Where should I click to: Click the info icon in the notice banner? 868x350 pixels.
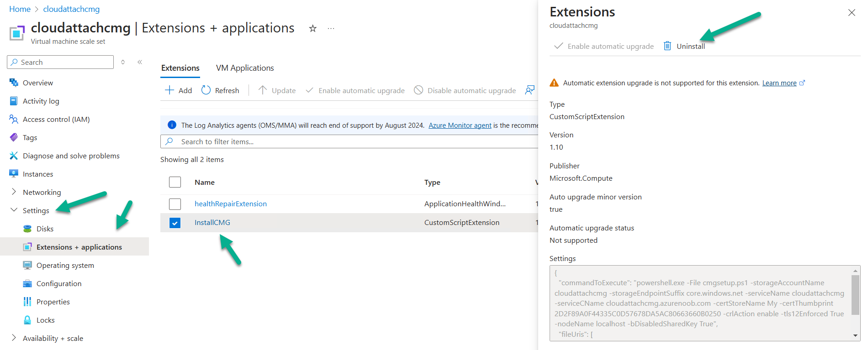[172, 125]
